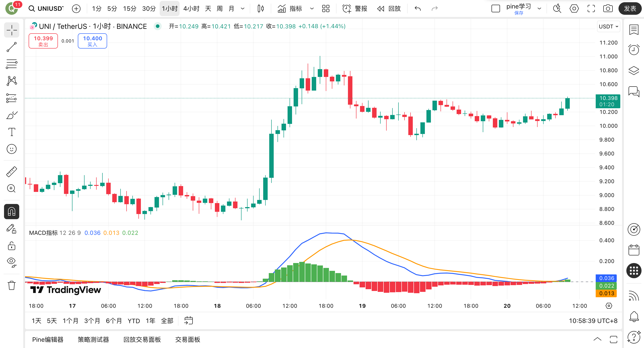This screenshot has height=348, width=644.
Task: Click the 发表 publish button
Action: [x=629, y=8]
